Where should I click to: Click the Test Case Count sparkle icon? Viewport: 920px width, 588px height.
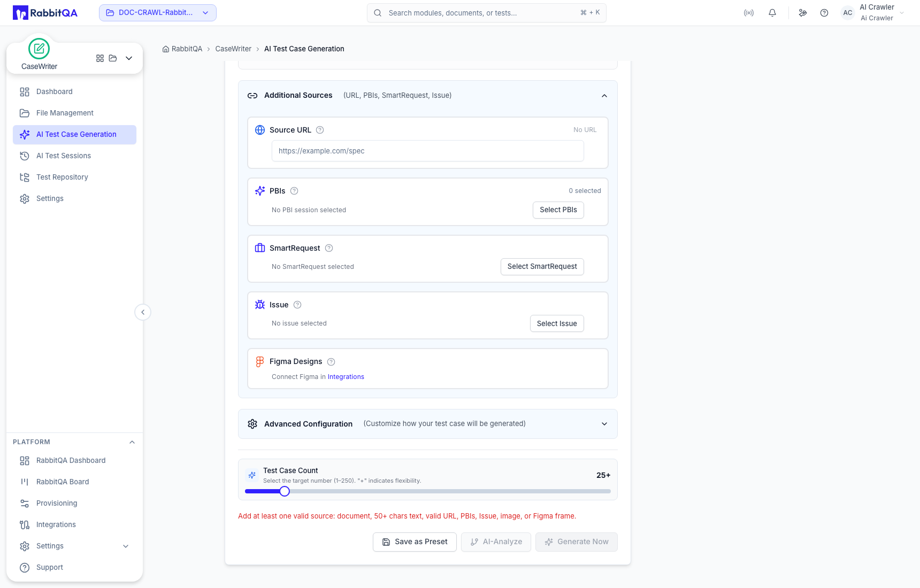coord(252,475)
